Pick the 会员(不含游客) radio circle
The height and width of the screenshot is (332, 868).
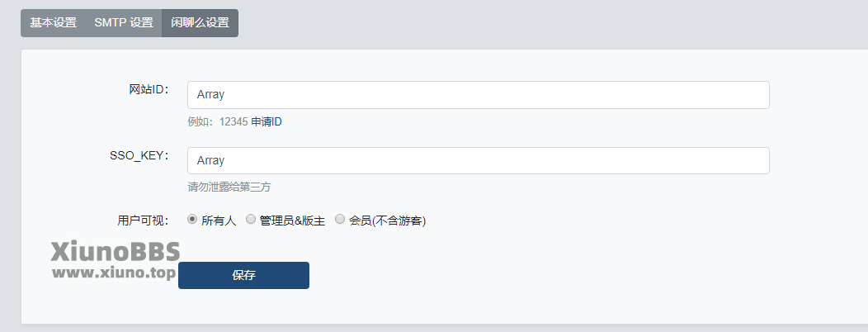click(x=339, y=219)
